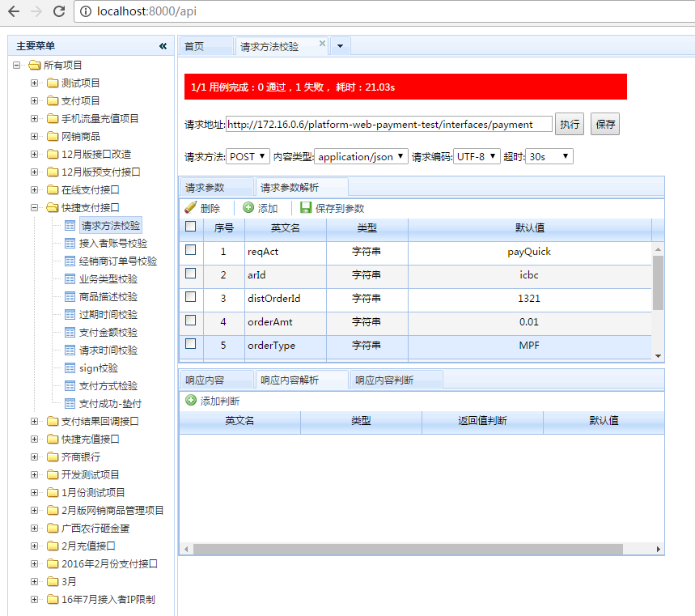Click the 默认值 column header in parameters
695x616 pixels.
point(530,228)
